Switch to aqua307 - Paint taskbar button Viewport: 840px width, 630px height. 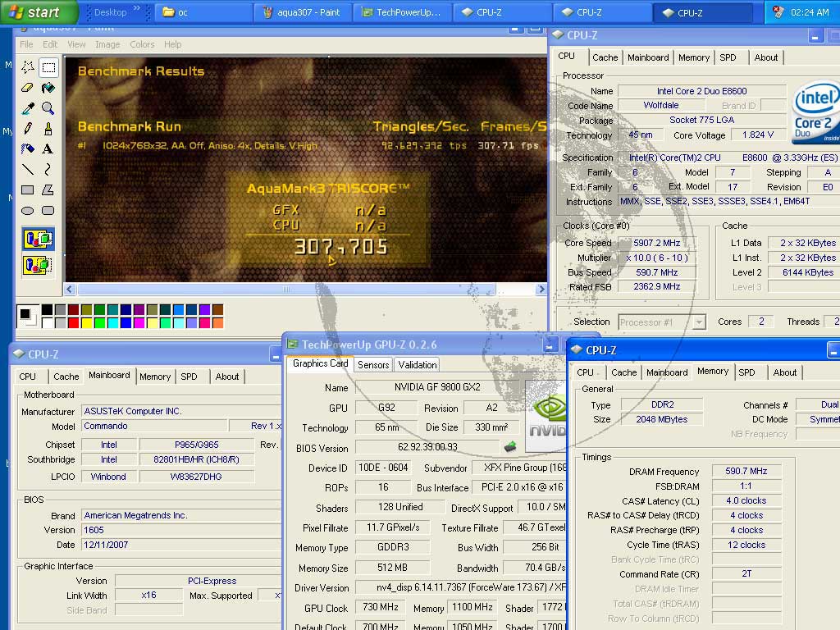[304, 12]
